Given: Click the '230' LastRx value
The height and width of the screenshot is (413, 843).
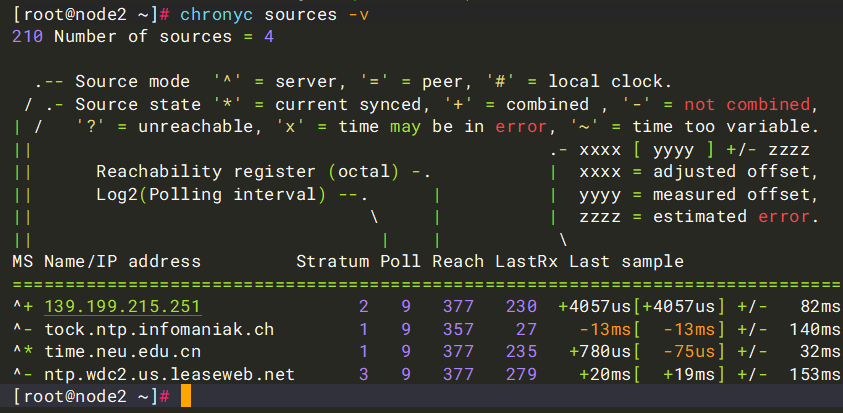Looking at the screenshot, I should [x=521, y=307].
